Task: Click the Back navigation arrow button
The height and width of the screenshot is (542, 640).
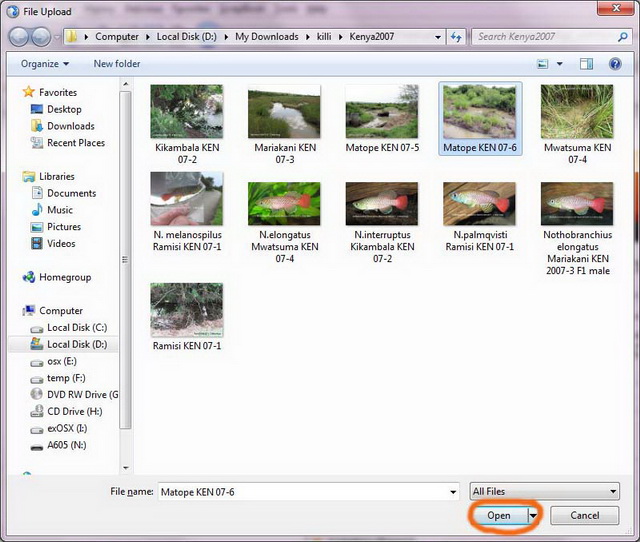Action: [19, 37]
